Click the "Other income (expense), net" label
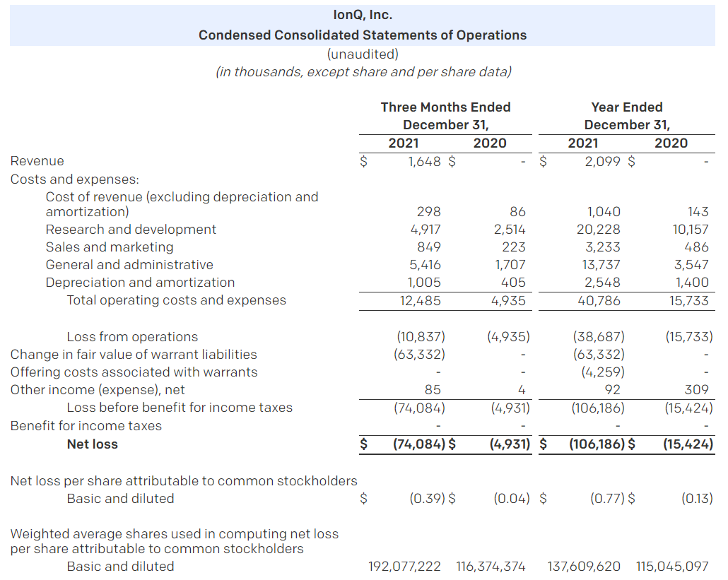This screenshot has height=580, width=728. [98, 390]
